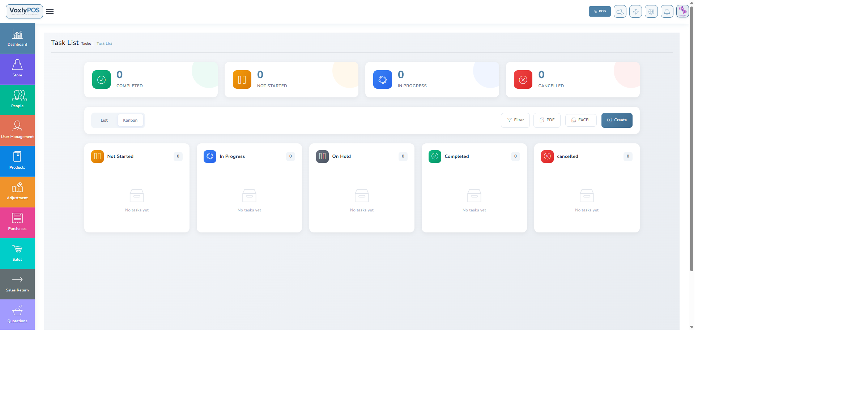This screenshot has width=868, height=412.
Task: Click the green Completed status card
Action: click(x=151, y=79)
